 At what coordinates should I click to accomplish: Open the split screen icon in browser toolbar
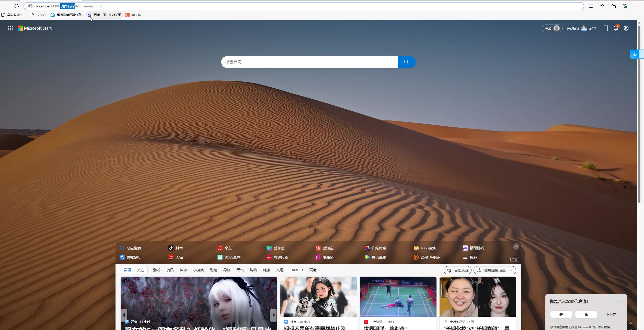point(591,6)
